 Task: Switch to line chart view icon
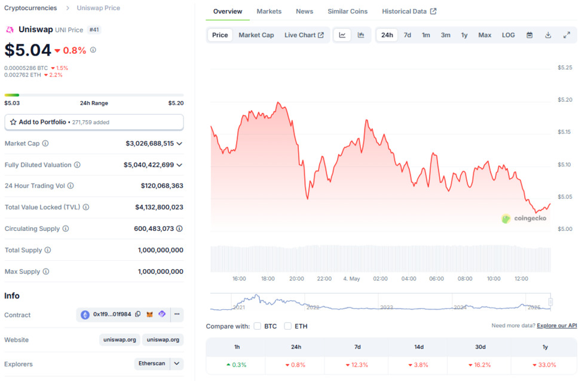tap(342, 35)
